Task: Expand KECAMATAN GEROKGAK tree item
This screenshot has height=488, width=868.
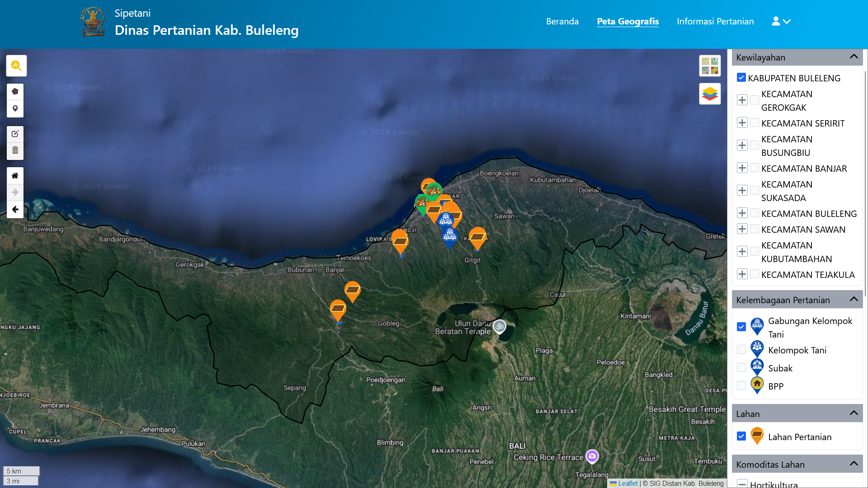Action: [x=742, y=100]
